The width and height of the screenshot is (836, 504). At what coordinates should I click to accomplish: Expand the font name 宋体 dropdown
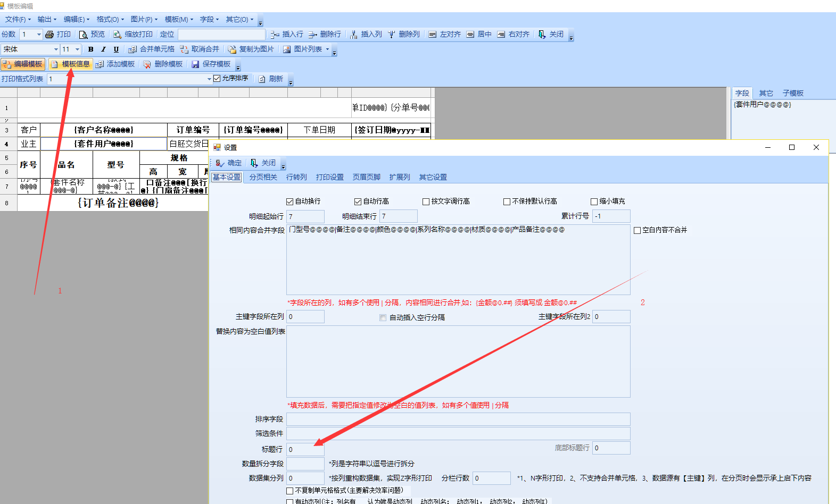(56, 49)
